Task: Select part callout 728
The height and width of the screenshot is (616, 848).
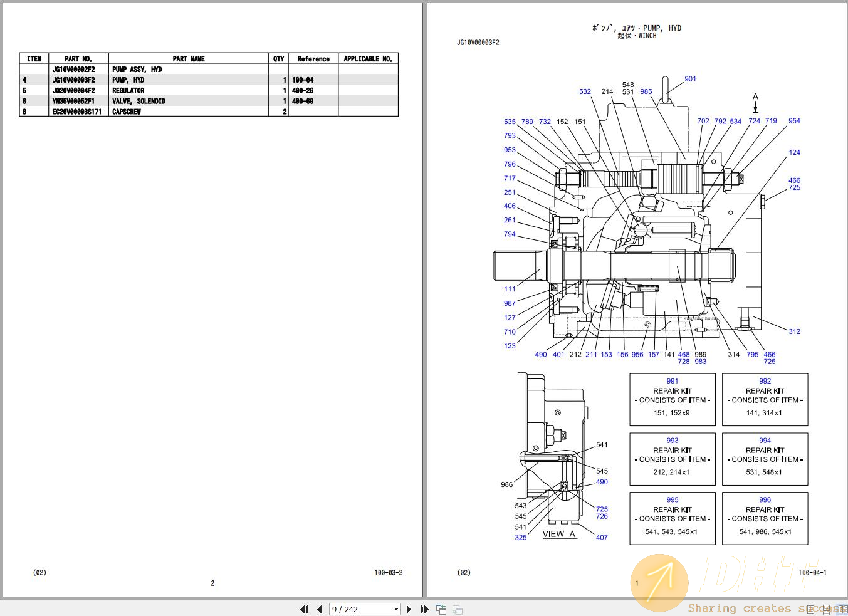Action: [x=684, y=362]
